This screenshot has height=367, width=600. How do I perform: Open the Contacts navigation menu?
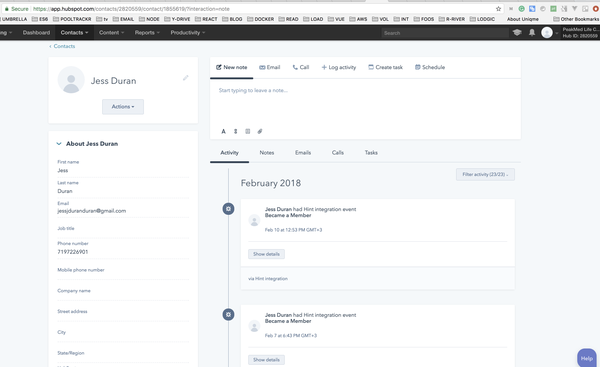click(x=74, y=33)
